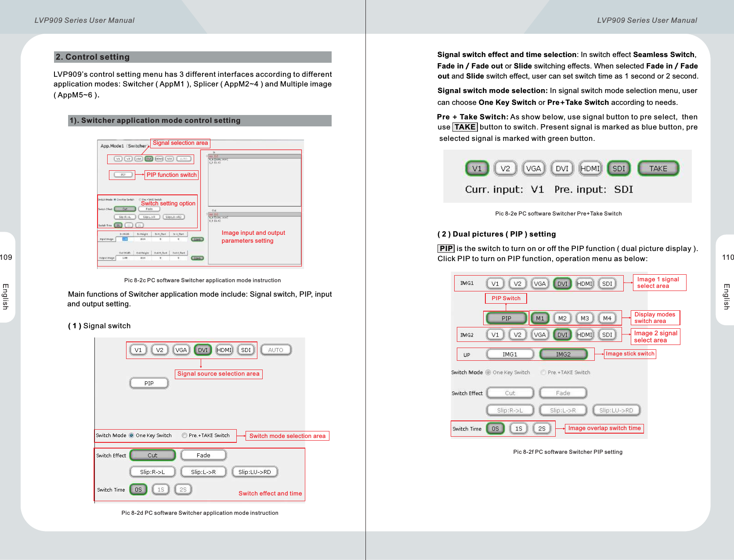
Task: Select Slip:LU->RD effect in Pic 8-2d
Action: tap(255, 472)
